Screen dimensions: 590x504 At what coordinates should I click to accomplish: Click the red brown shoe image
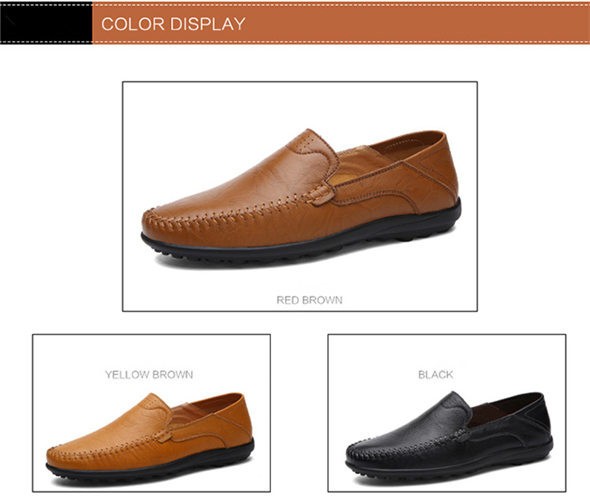click(301, 196)
